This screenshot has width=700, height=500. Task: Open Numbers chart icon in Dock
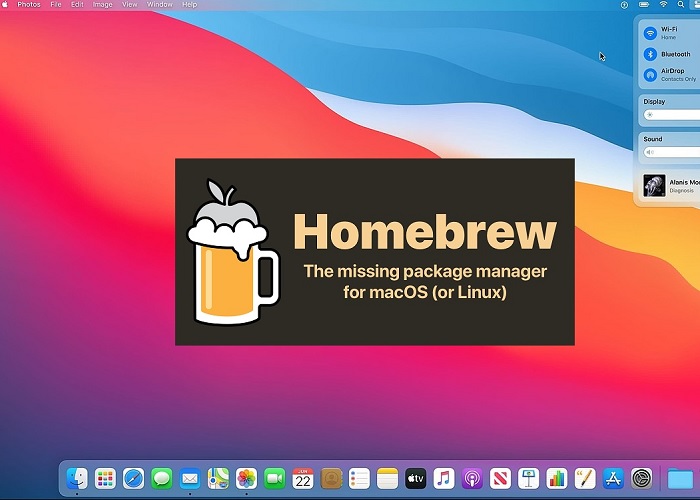coord(557,479)
